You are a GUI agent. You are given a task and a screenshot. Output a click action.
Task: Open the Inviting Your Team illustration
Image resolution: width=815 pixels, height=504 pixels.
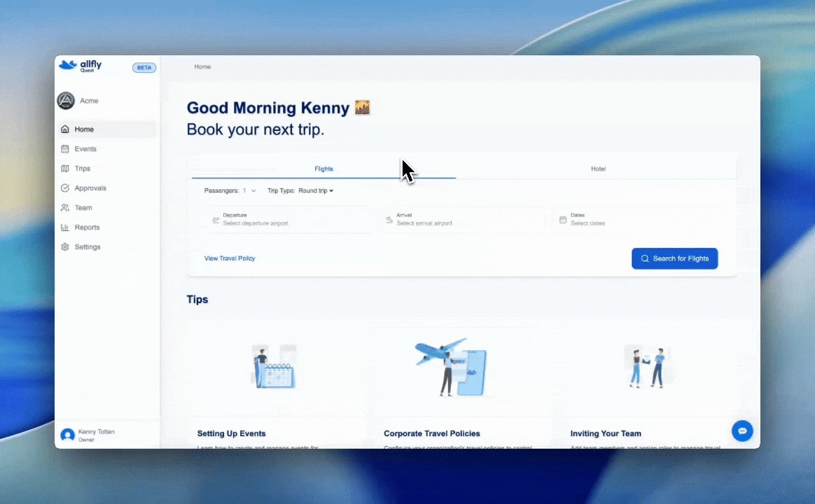pyautogui.click(x=647, y=366)
